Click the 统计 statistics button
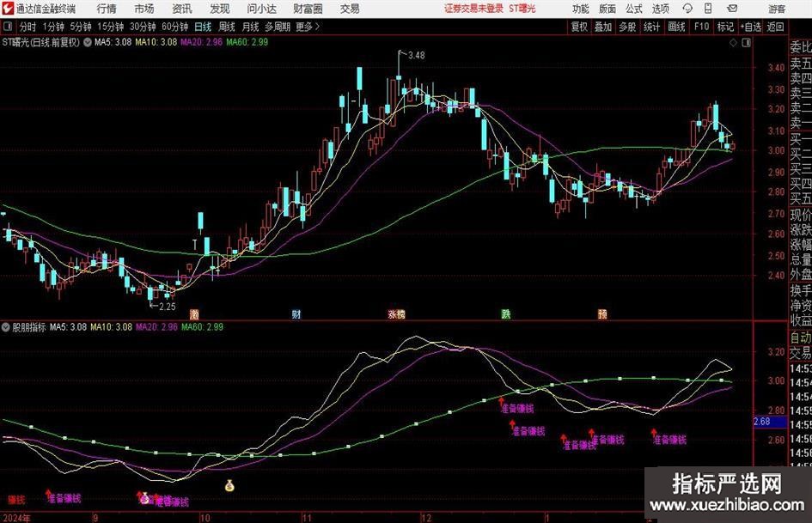 (651, 27)
